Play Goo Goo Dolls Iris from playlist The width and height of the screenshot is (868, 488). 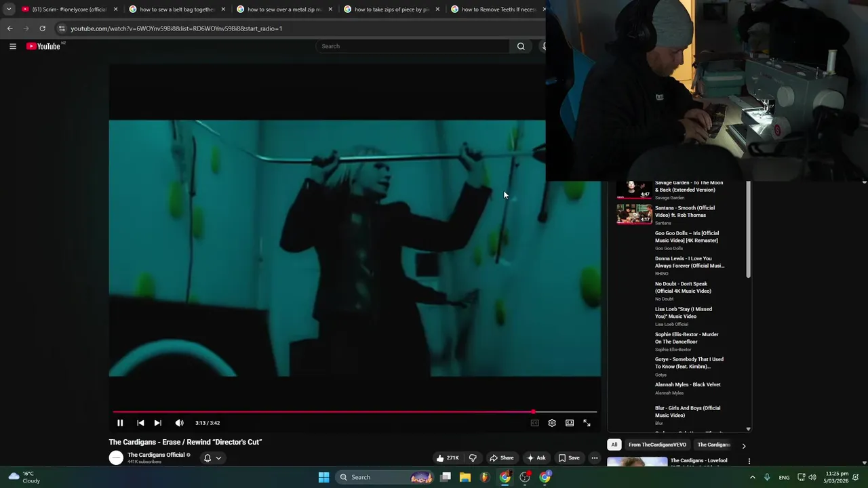coord(686,237)
